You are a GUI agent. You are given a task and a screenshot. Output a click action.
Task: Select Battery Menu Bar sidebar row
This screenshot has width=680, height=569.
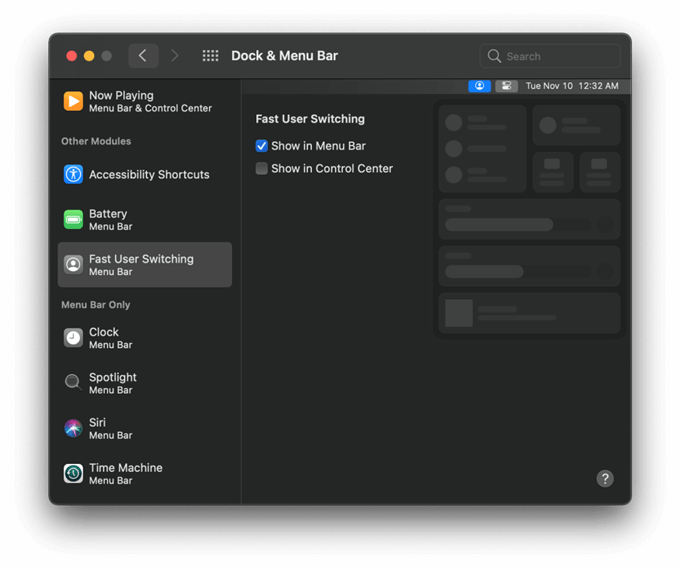[145, 219]
